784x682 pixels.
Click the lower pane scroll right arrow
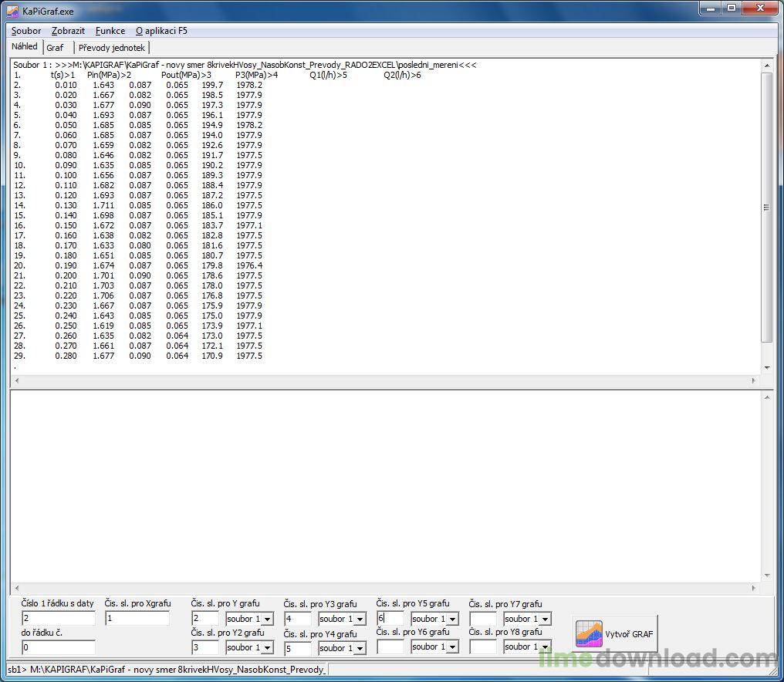pos(754,588)
